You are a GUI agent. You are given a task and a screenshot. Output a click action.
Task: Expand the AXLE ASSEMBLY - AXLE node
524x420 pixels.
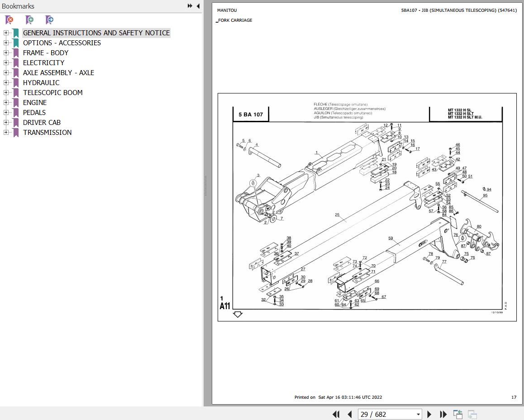tap(6, 72)
